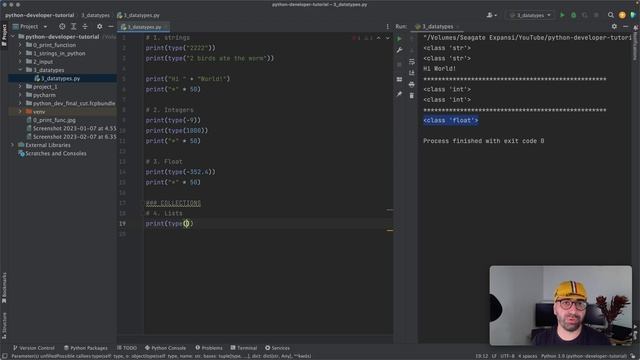This screenshot has height=360, width=640.
Task: Collapse the 3_datatypes folder
Action: tap(20, 70)
